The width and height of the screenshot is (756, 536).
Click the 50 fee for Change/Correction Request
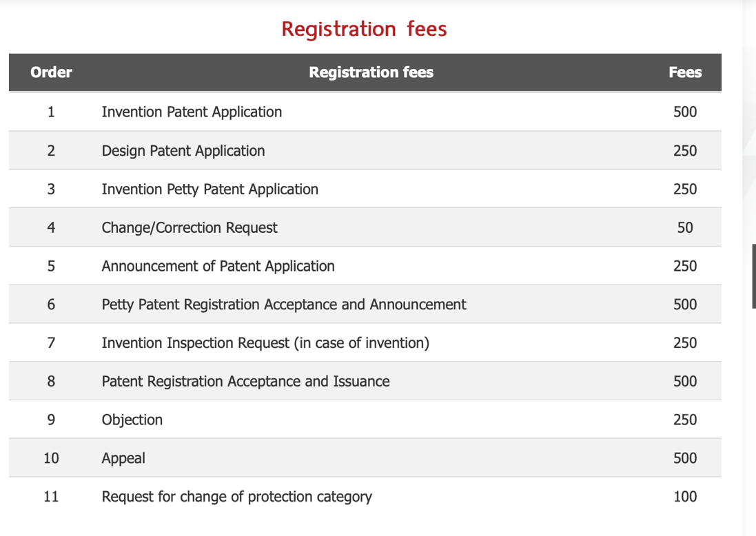point(684,228)
